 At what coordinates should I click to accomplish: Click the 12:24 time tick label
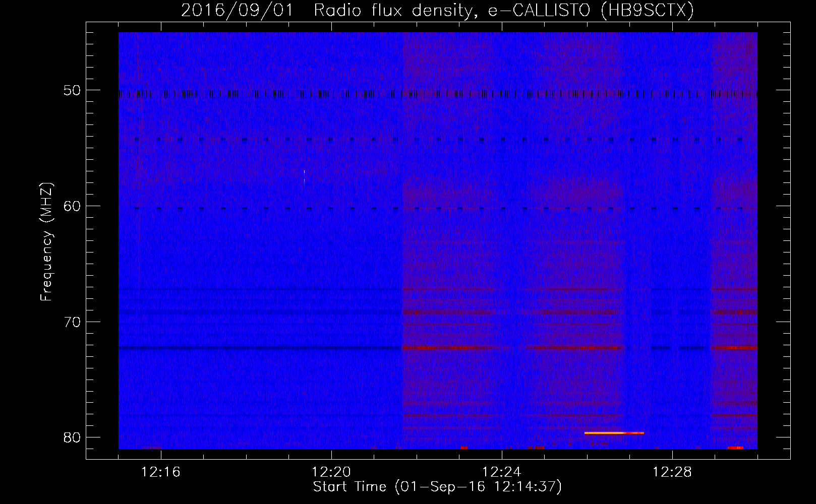point(502,472)
